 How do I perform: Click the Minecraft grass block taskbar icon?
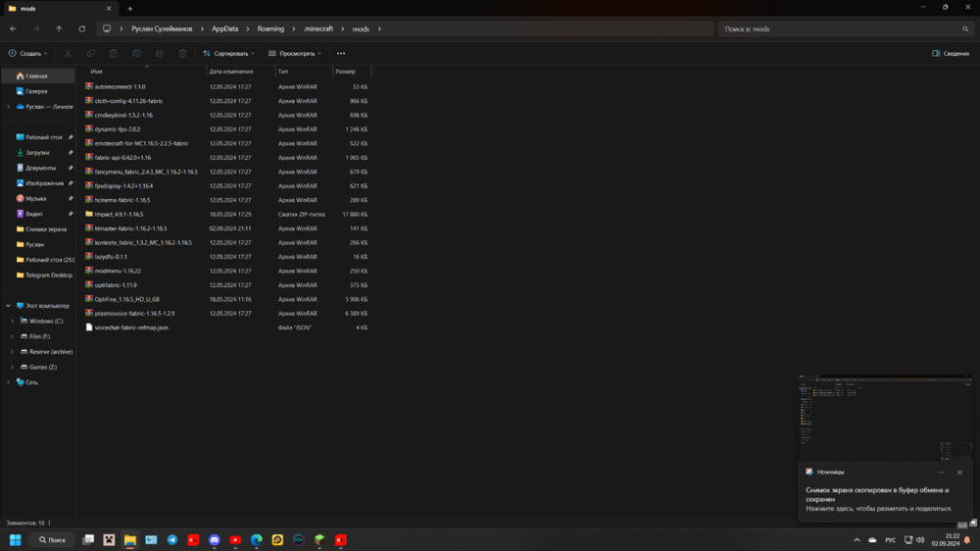[319, 540]
